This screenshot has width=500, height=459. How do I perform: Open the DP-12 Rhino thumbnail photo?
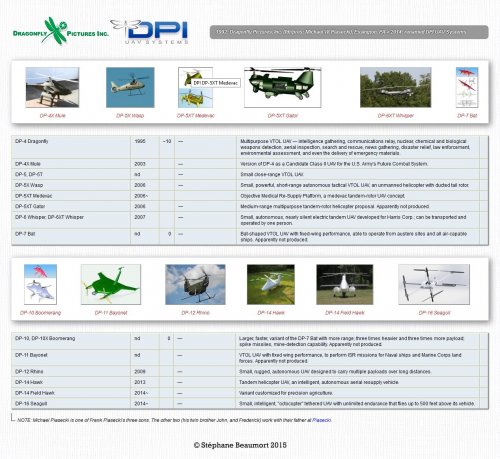pos(195,284)
